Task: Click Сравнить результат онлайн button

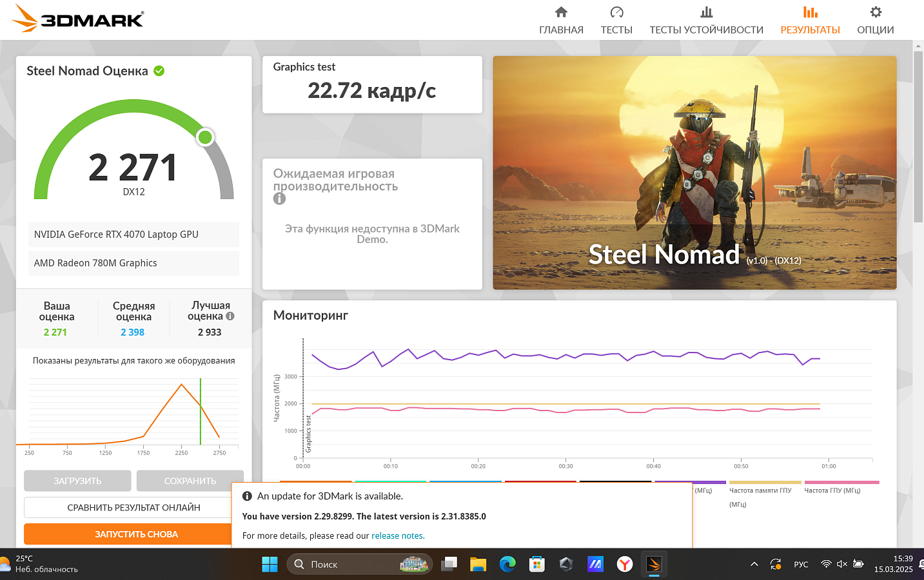Action: tap(133, 507)
